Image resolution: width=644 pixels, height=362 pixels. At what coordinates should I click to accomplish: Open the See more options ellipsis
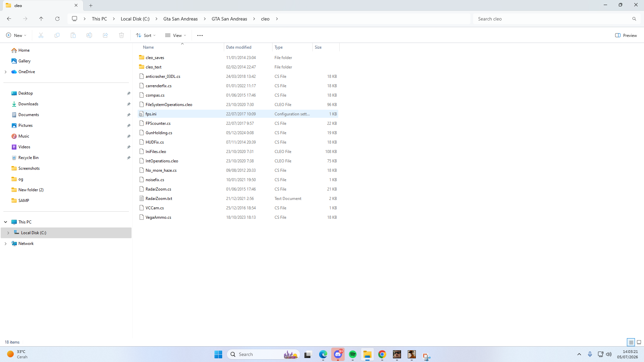point(200,35)
